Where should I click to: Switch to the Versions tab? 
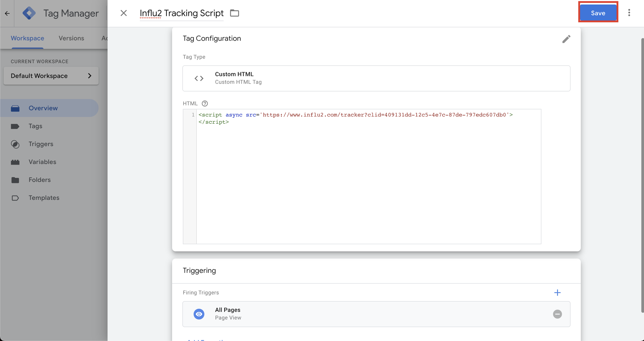click(x=71, y=38)
